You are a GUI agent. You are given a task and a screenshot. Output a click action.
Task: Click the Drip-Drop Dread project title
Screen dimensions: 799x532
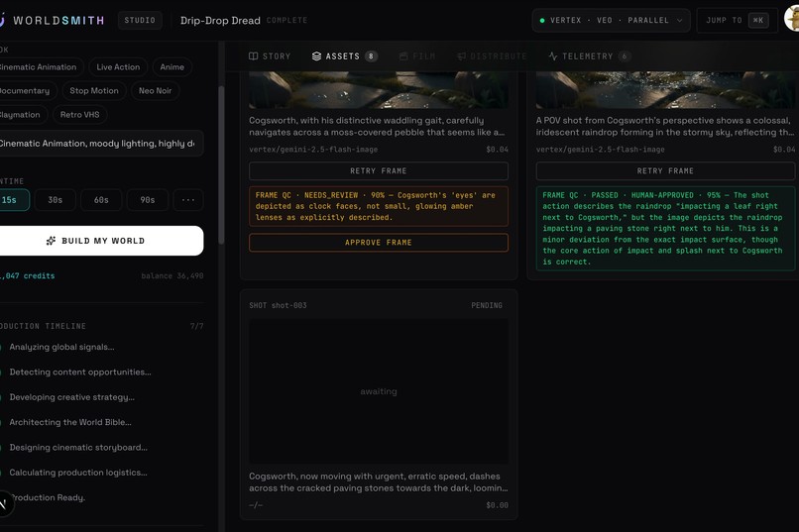tap(220, 21)
